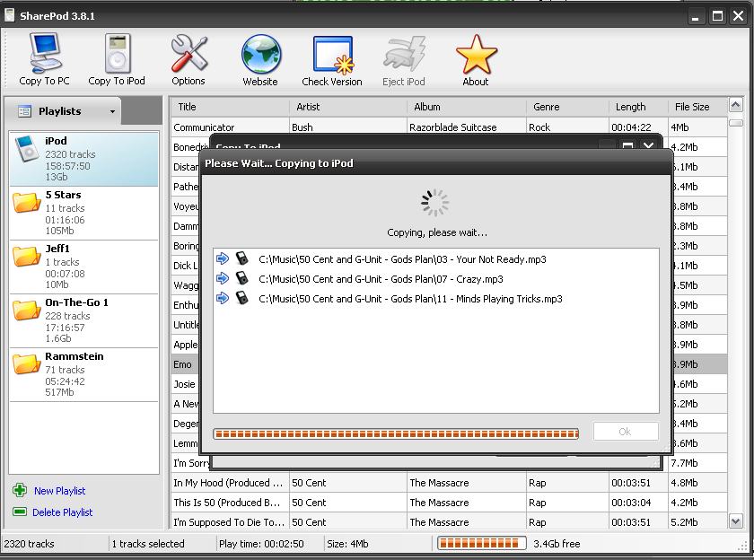Screen dimensions: 754x560
Task: Click the Playlists list icon
Action: pos(24,111)
